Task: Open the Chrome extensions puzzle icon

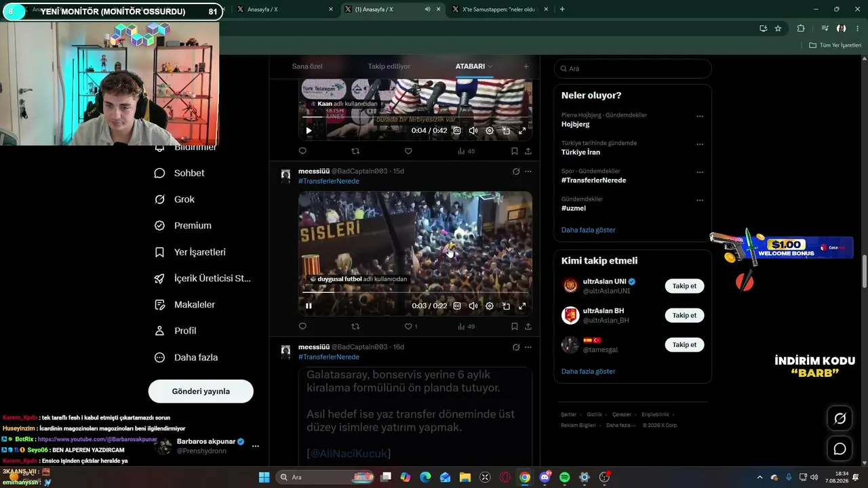Action: tap(801, 28)
